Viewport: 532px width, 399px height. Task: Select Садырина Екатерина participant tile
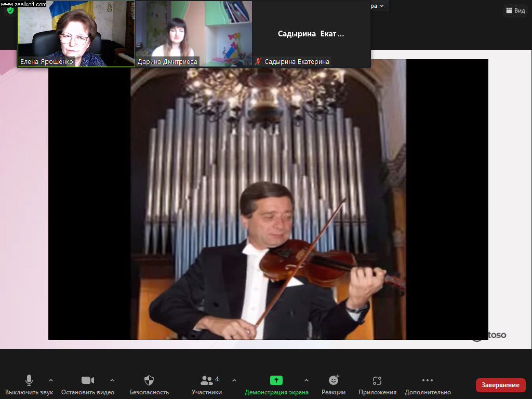[x=311, y=34]
